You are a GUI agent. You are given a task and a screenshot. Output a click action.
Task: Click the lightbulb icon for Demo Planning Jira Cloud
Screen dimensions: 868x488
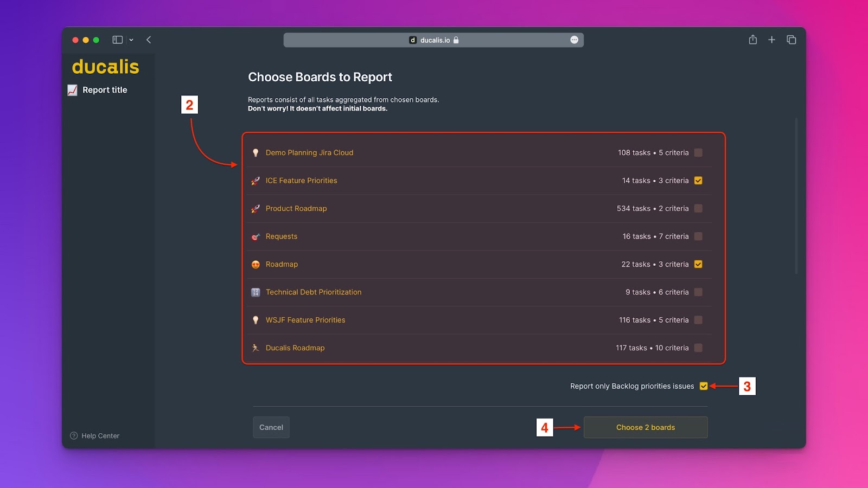click(256, 153)
